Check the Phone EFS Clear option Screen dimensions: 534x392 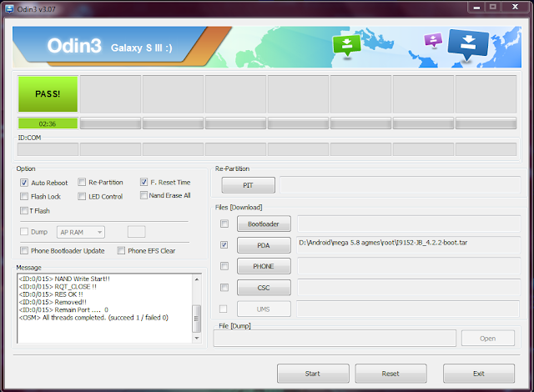(x=121, y=251)
